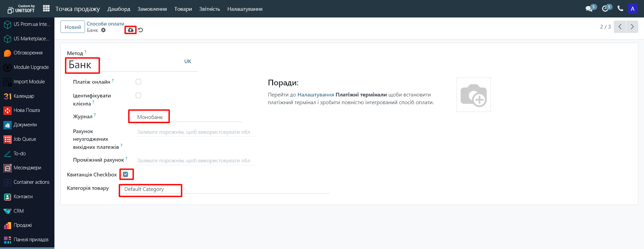Click the cloud save record icon
644x249 pixels.
pyautogui.click(x=130, y=30)
